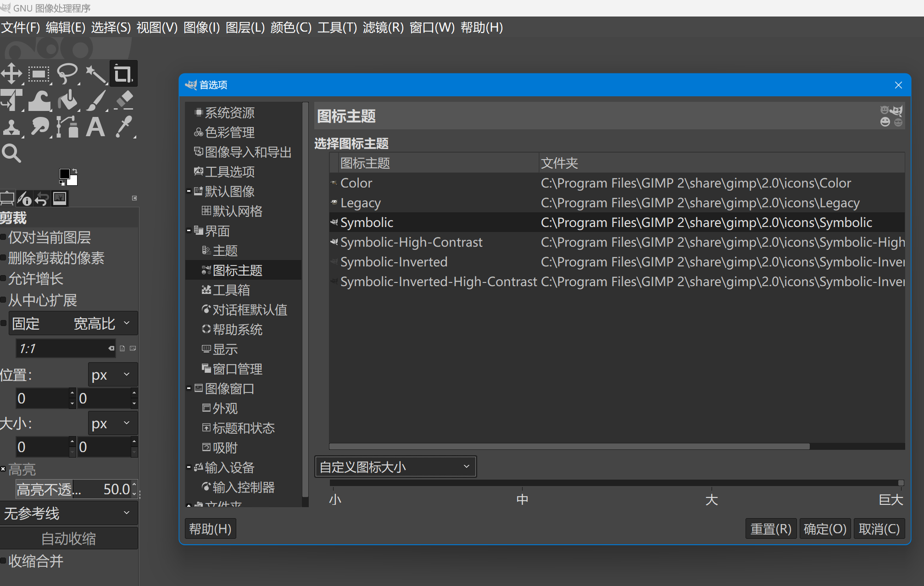Image resolution: width=924 pixels, height=586 pixels.
Task: Select the Smudge tool
Action: (x=39, y=127)
